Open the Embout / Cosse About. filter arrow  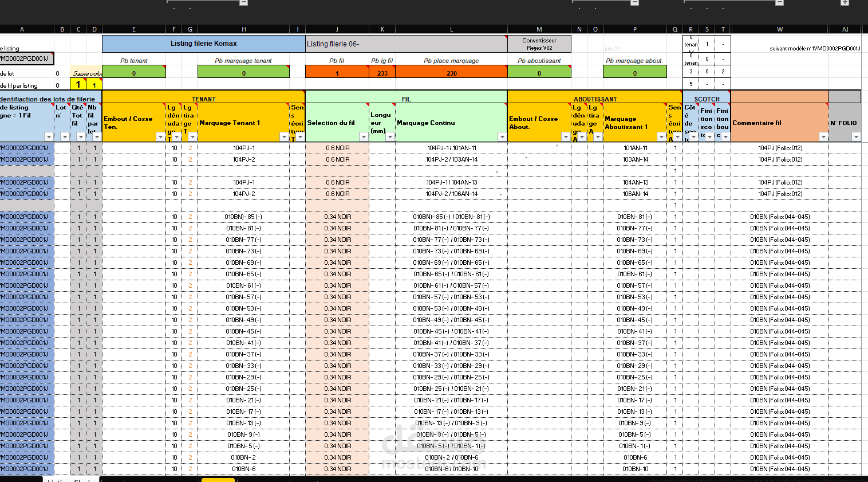[566, 136]
